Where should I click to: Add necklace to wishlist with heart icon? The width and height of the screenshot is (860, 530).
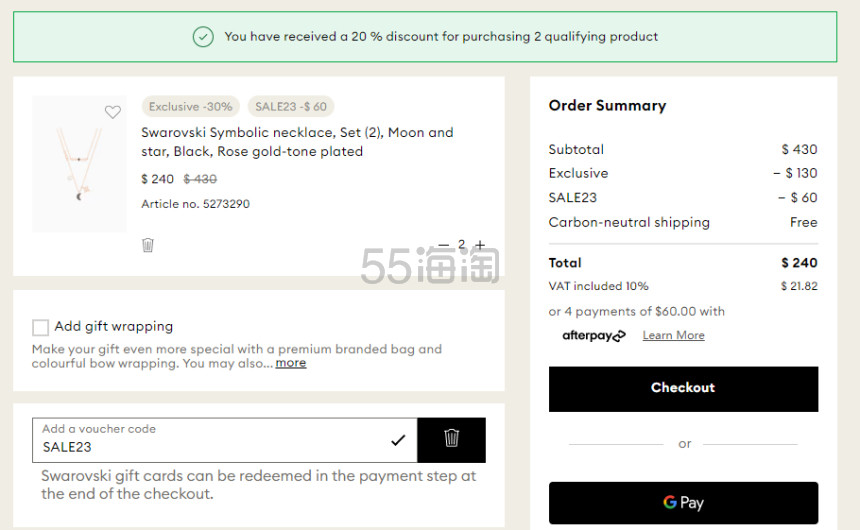click(x=112, y=112)
